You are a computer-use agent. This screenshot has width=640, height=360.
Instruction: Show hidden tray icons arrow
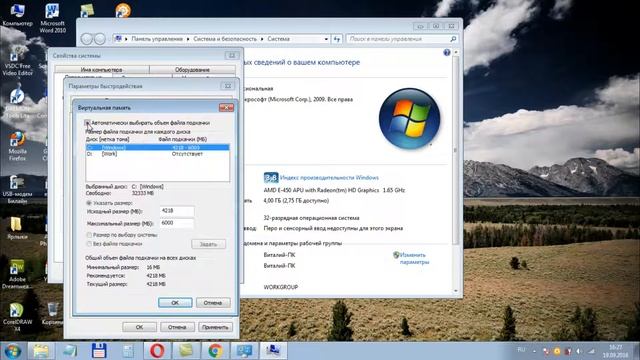tap(534, 351)
